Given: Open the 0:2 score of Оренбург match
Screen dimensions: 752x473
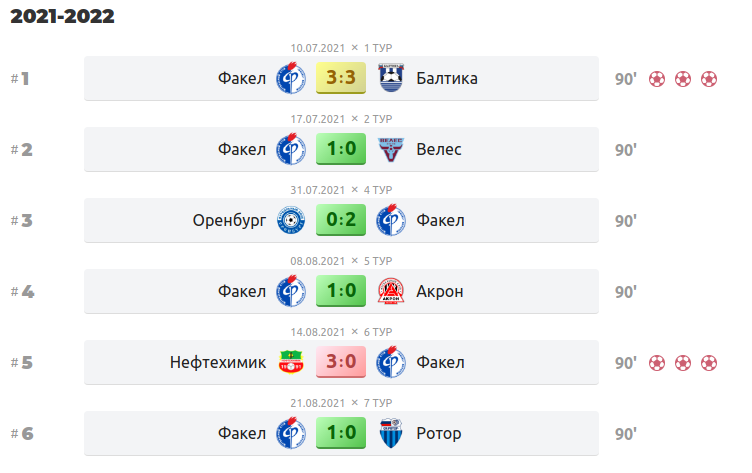Looking at the screenshot, I should [341, 220].
